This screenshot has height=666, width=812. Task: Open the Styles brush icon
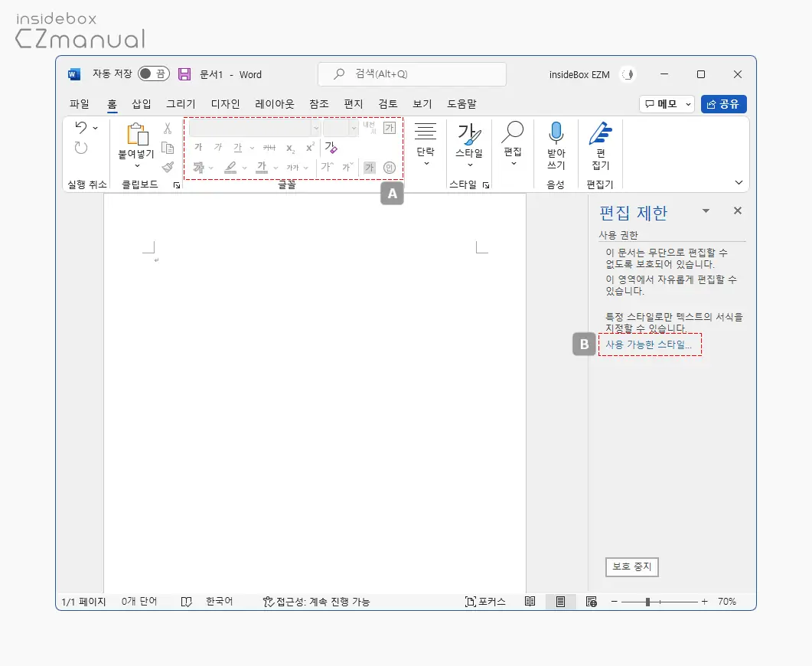pyautogui.click(x=469, y=134)
